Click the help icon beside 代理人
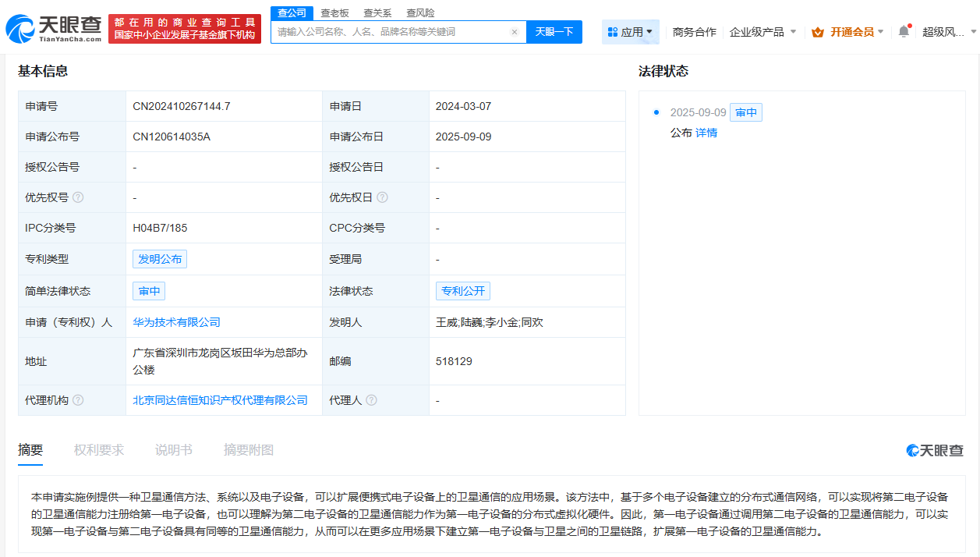The image size is (980, 557). pos(372,399)
